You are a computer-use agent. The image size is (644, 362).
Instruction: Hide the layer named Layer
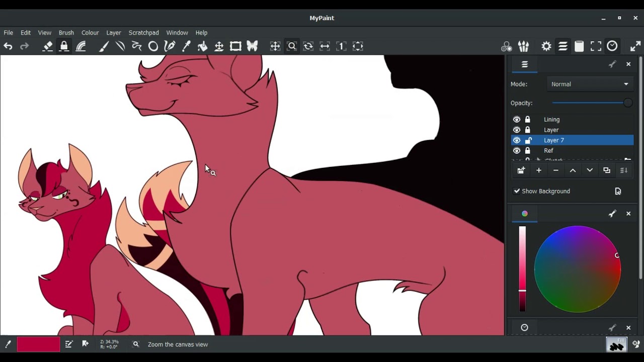[x=517, y=130]
